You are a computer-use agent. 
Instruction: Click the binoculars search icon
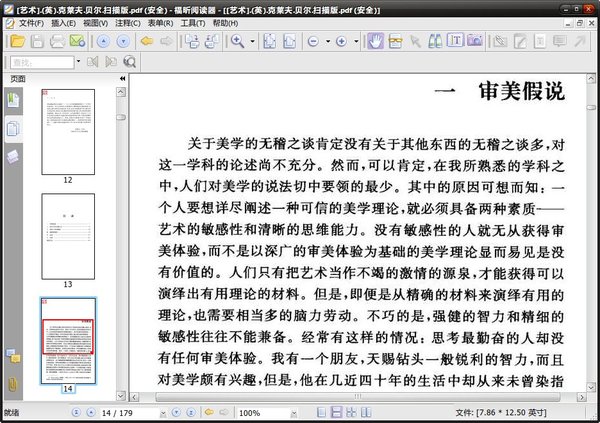coord(129,62)
